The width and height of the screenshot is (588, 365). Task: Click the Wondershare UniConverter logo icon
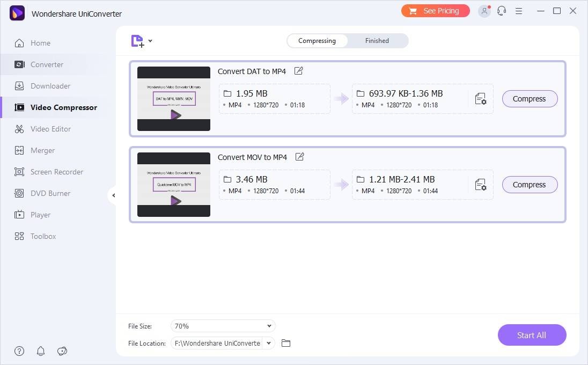pos(17,13)
